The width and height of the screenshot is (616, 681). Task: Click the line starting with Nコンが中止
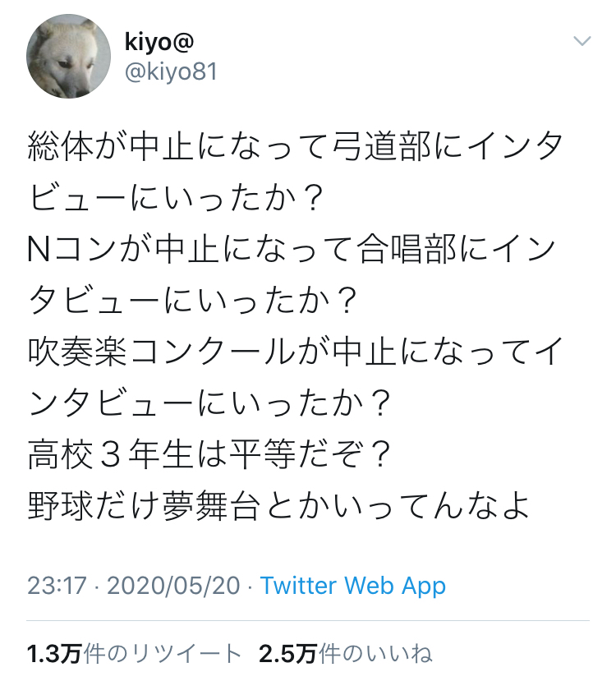pyautogui.click(x=292, y=250)
